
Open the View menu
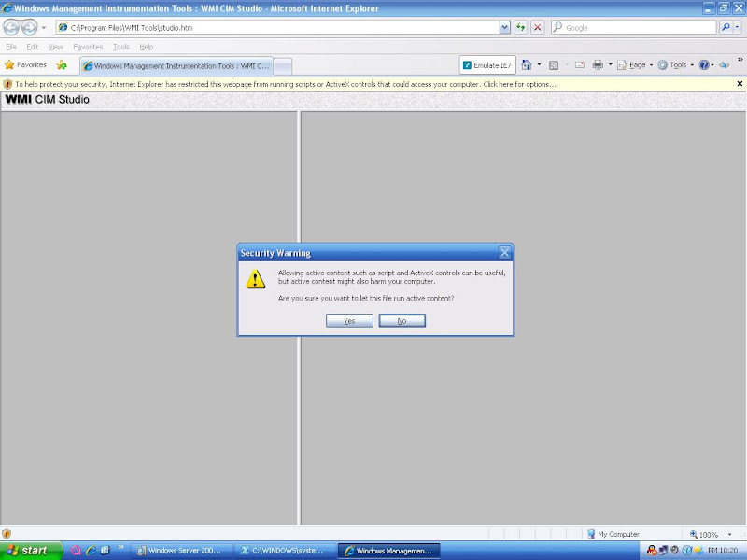(56, 47)
